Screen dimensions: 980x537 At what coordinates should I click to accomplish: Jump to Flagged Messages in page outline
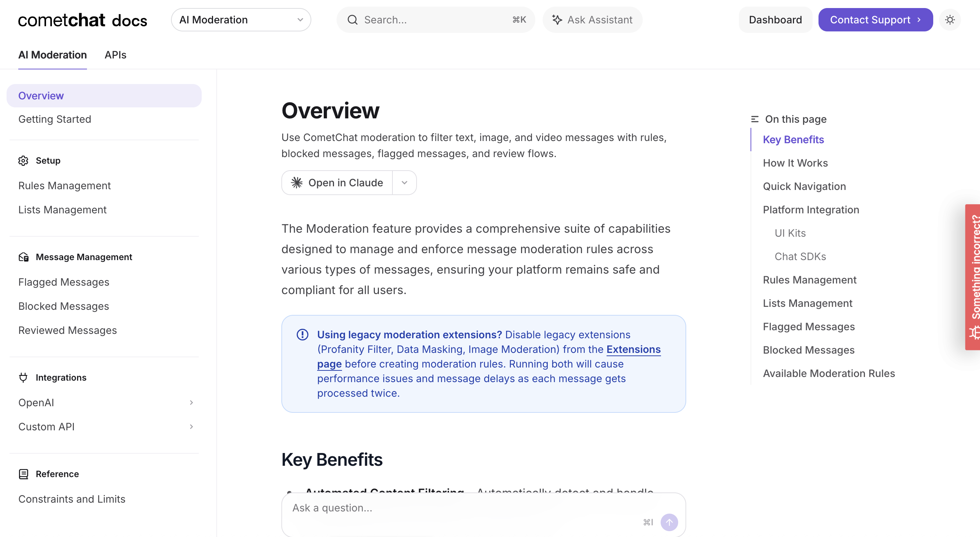point(808,327)
